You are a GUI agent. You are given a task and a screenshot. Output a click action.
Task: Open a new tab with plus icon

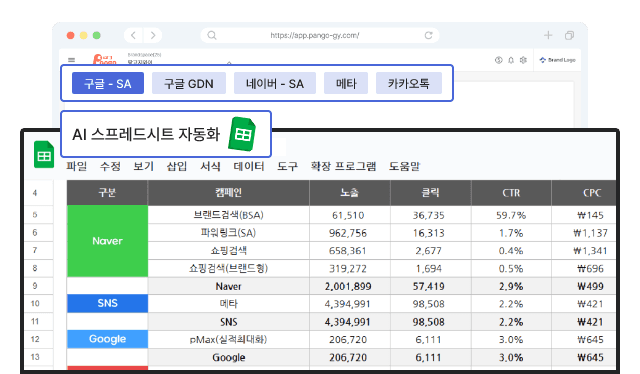tap(548, 36)
